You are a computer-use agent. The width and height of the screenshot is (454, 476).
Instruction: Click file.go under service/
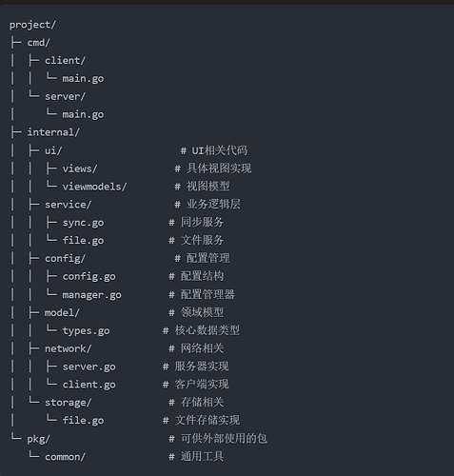[x=83, y=241]
